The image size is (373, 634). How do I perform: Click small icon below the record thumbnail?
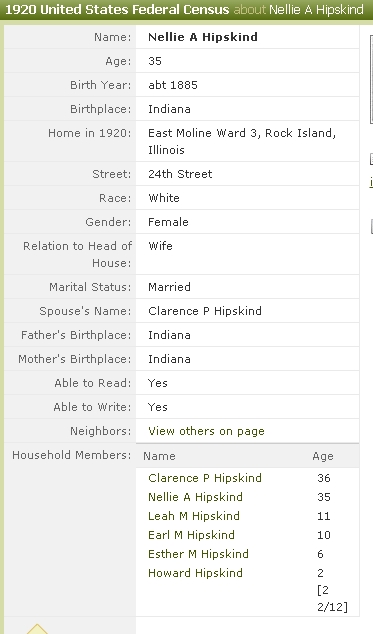click(x=371, y=159)
